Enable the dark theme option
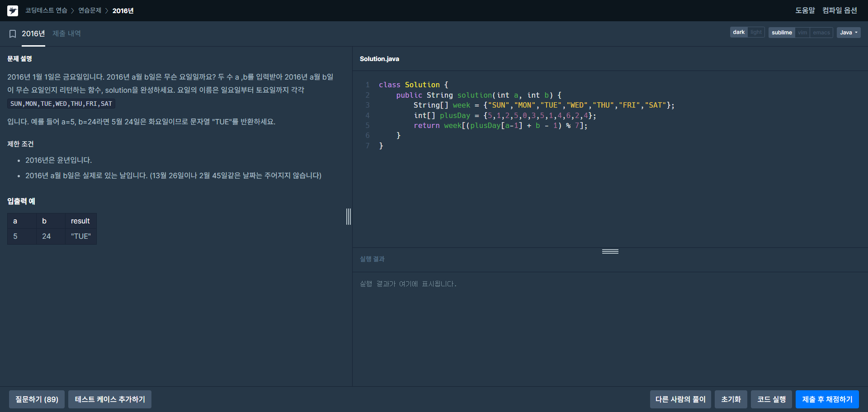This screenshot has height=412, width=868. tap(739, 32)
